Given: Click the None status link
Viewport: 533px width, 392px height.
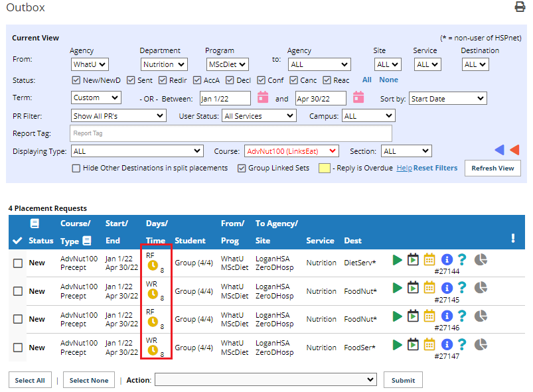Looking at the screenshot, I should 388,80.
